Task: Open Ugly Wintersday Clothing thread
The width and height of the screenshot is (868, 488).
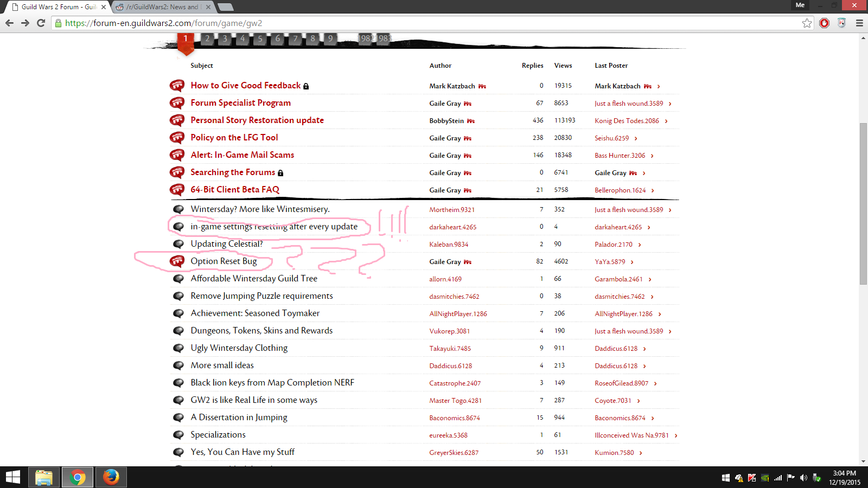Action: coord(239,348)
